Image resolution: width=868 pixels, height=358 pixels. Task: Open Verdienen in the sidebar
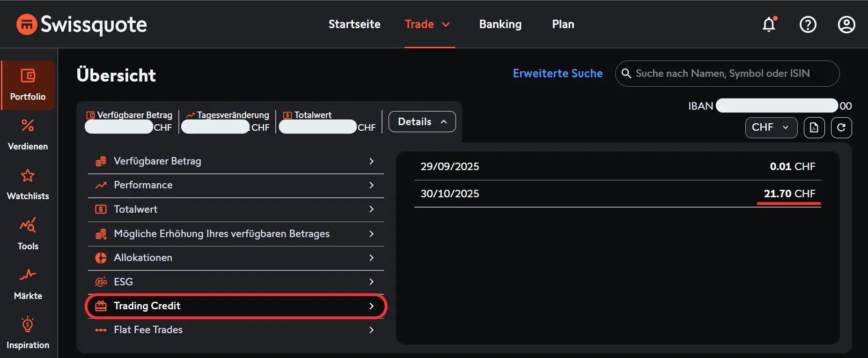[x=28, y=135]
